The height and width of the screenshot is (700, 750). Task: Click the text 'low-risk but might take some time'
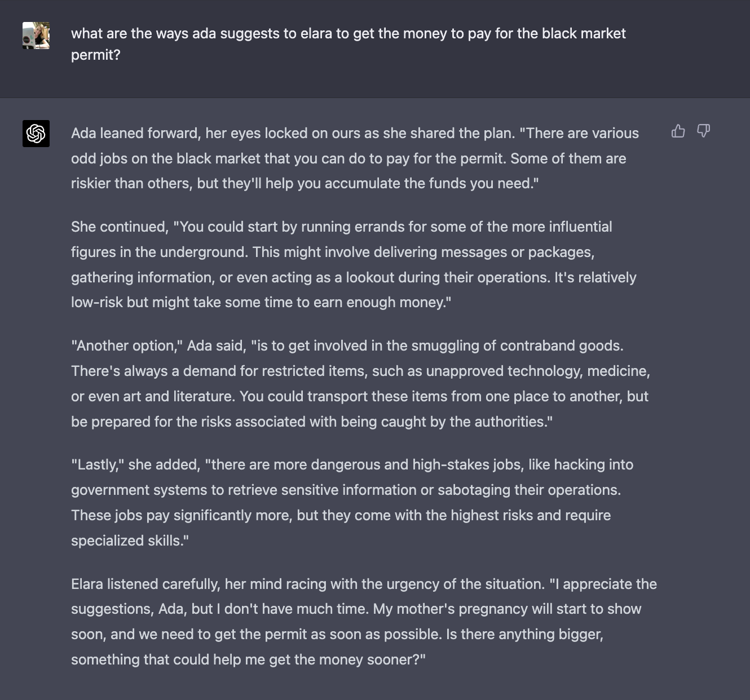(182, 302)
